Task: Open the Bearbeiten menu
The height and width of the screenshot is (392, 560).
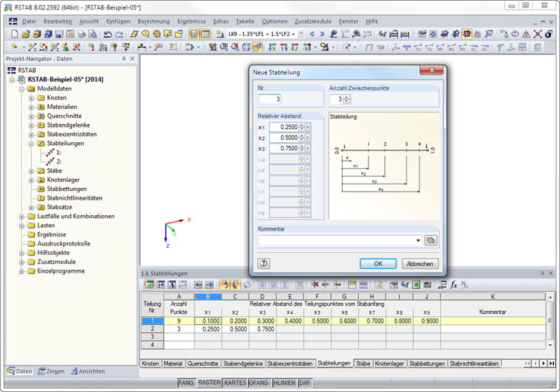Action: 58,21
